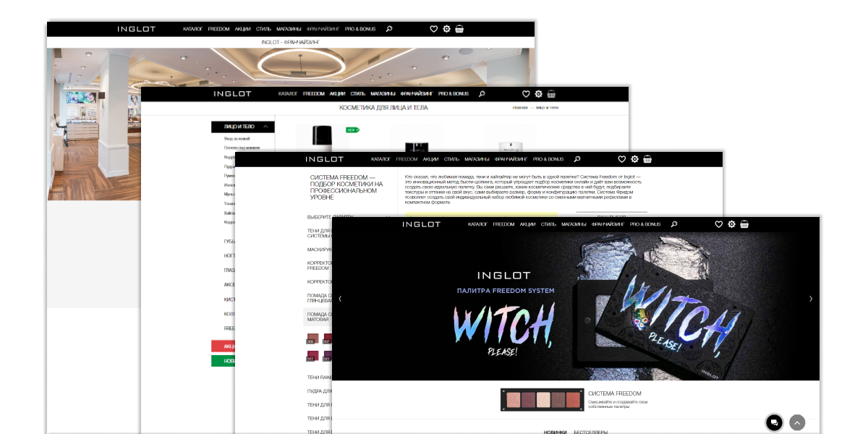Click the INGLOT - ФРАНЧАЙЗИНГ page heading

[290, 43]
